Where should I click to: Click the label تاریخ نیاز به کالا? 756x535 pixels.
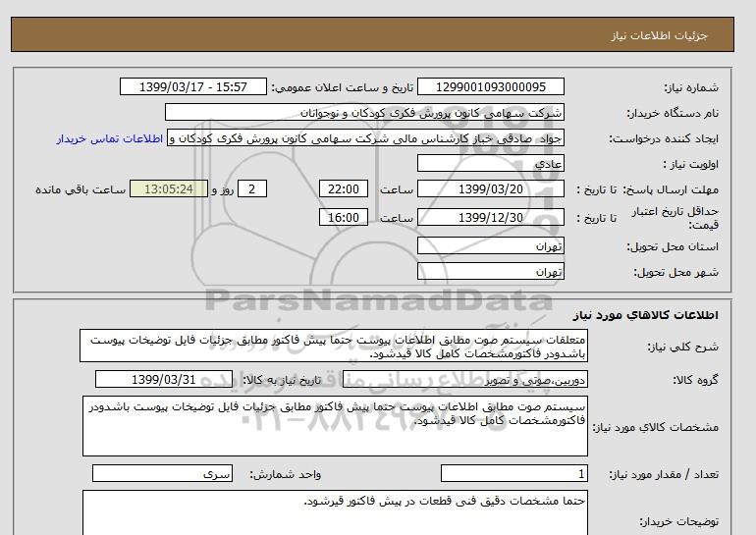click(282, 380)
